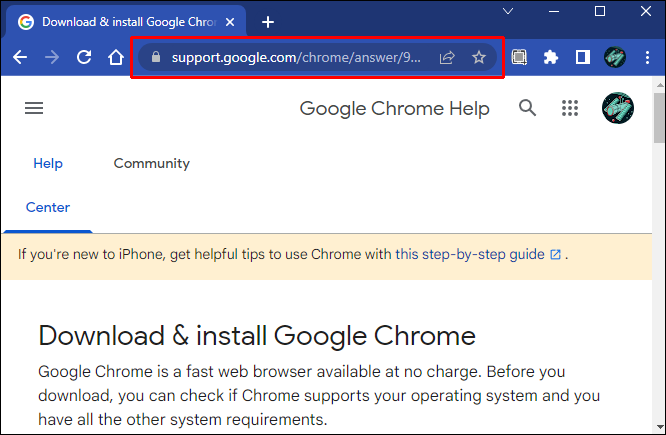Click the Google favicon on the tab

click(25, 22)
